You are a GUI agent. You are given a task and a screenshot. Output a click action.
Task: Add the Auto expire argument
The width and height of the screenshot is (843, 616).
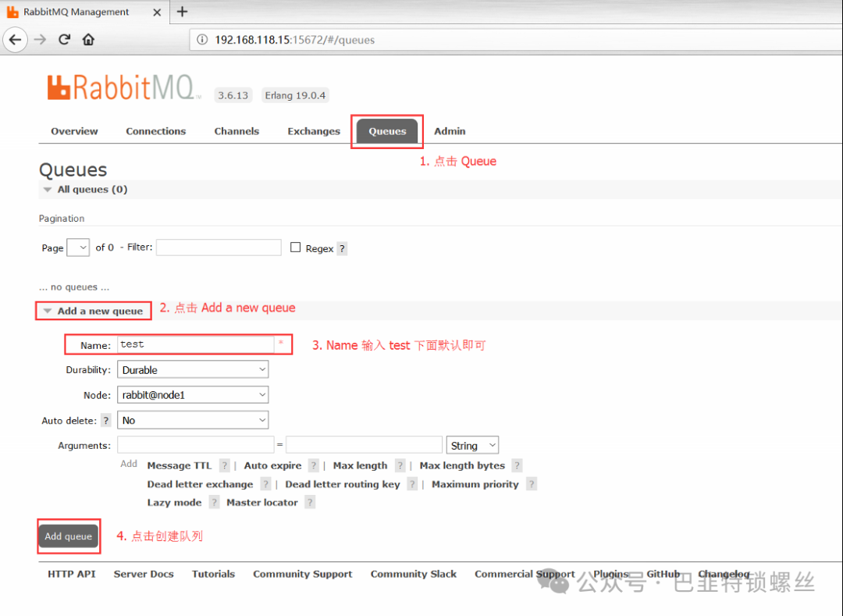coord(272,465)
